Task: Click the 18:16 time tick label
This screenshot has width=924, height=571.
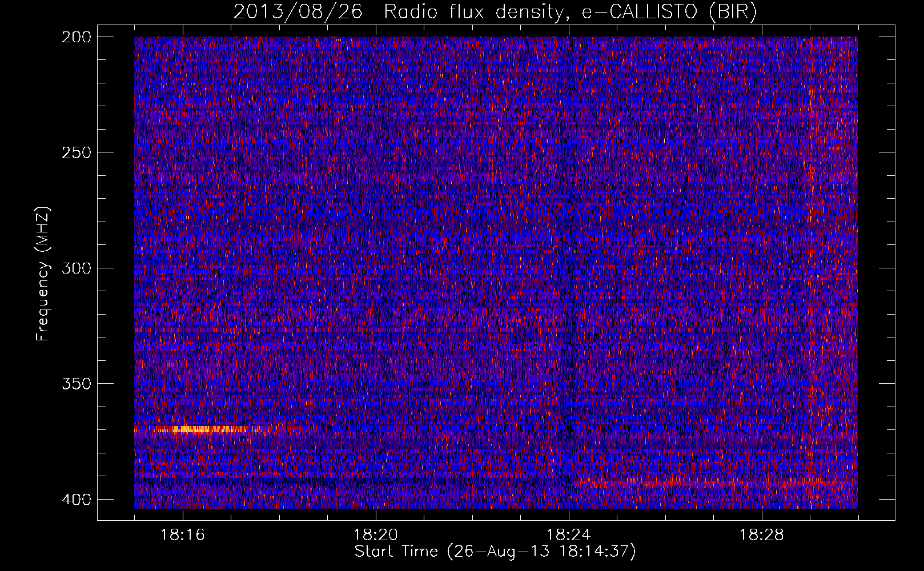Action: pos(183,535)
